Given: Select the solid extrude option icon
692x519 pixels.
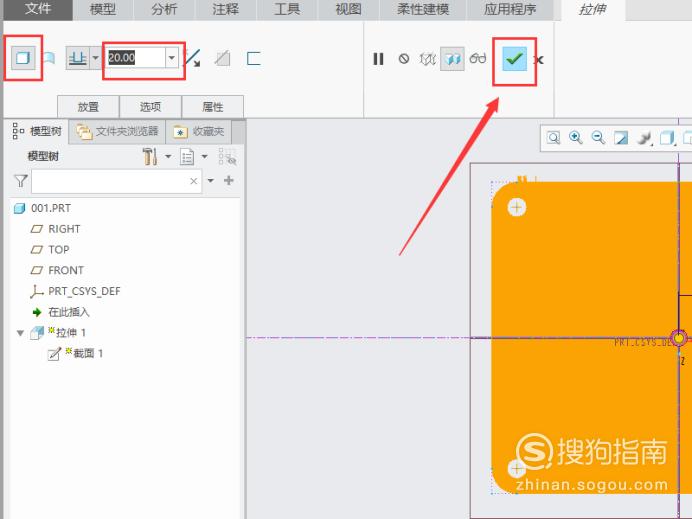Looking at the screenshot, I should click(x=23, y=58).
